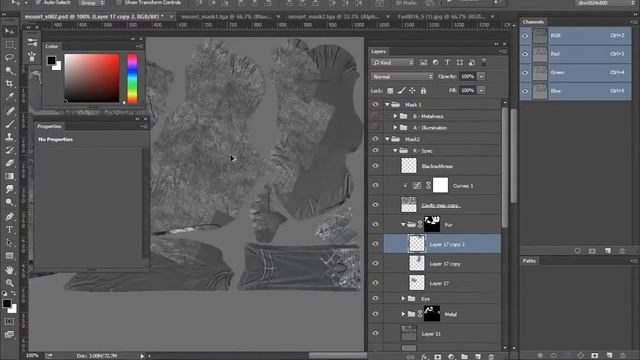The width and height of the screenshot is (640, 360).
Task: Enable the Auto-Select checkbox
Action: coord(38,2)
